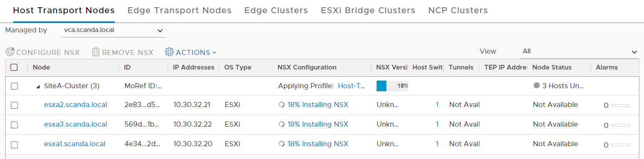Click the Actions gear icon
The image size is (644, 159).
pos(169,52)
